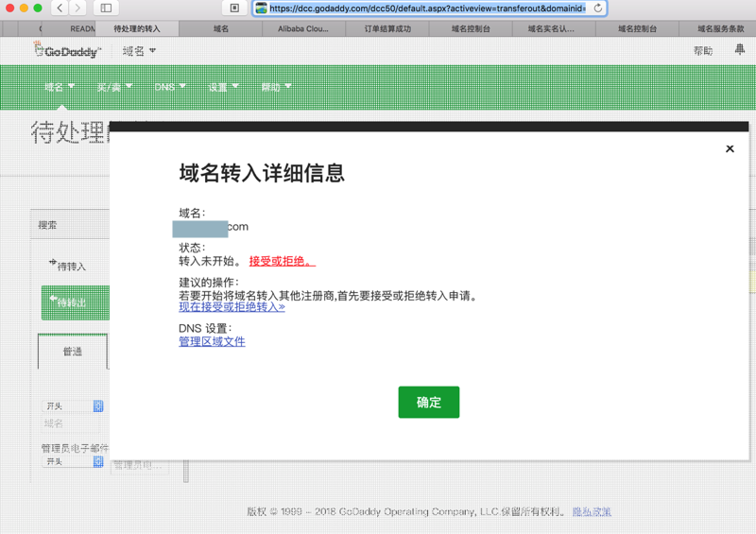Viewport: 756px width, 534px height.
Task: Close the domain transfer details dialog
Action: pos(730,148)
